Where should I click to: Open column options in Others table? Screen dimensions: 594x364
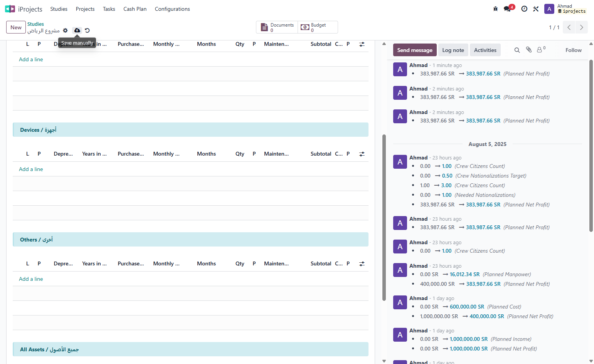coord(362,264)
